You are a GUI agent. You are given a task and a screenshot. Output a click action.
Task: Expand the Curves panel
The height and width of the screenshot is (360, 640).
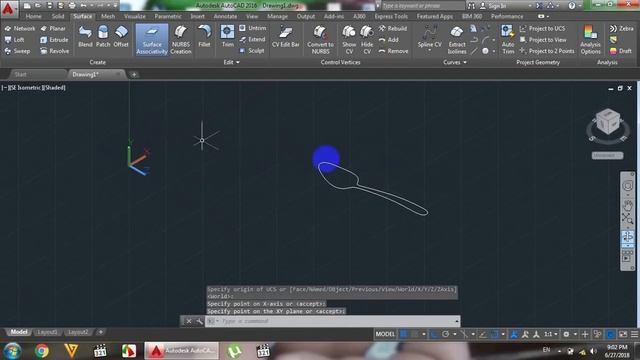[x=455, y=62]
